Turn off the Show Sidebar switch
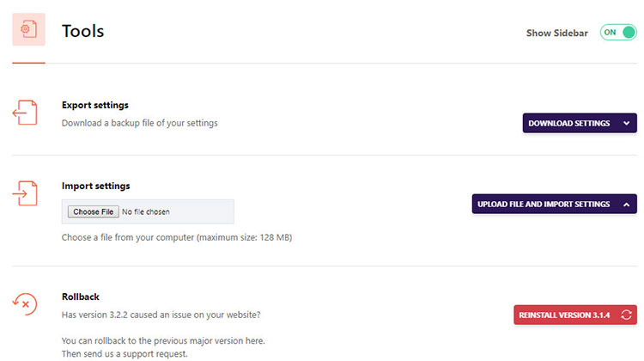Viewport: 644px width, 361px height. 617,33
